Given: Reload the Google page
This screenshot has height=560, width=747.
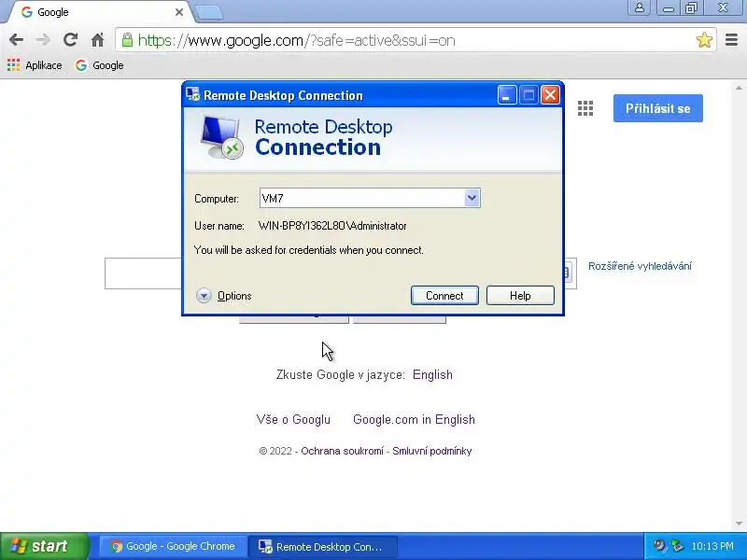Looking at the screenshot, I should pyautogui.click(x=71, y=39).
